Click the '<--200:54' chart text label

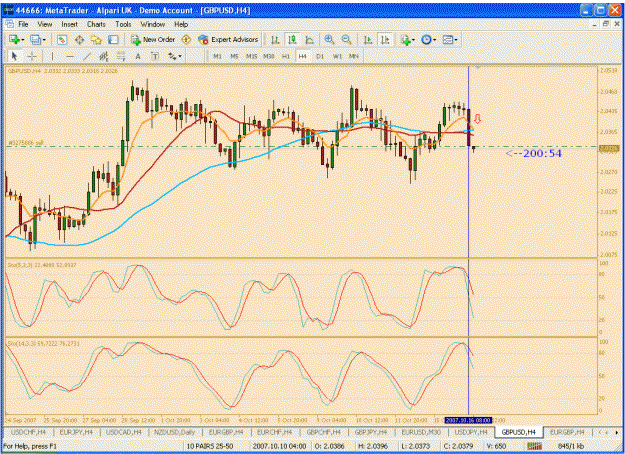pyautogui.click(x=533, y=153)
